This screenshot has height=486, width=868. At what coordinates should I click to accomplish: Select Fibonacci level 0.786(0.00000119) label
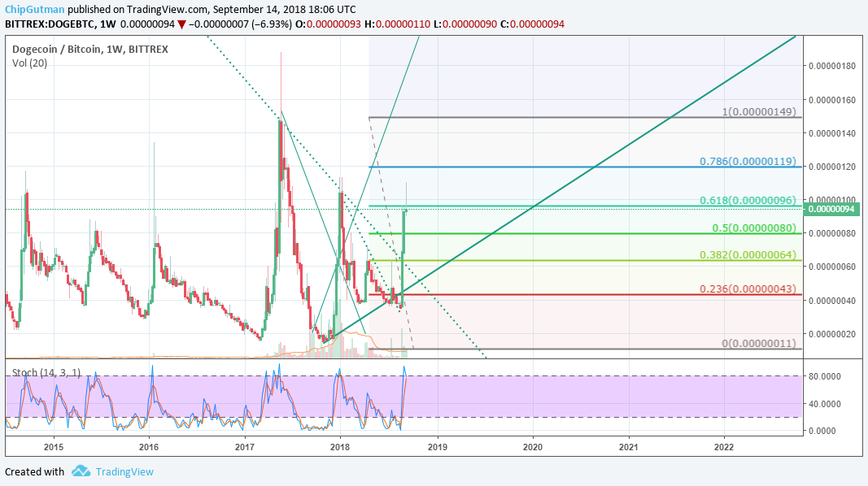point(748,161)
